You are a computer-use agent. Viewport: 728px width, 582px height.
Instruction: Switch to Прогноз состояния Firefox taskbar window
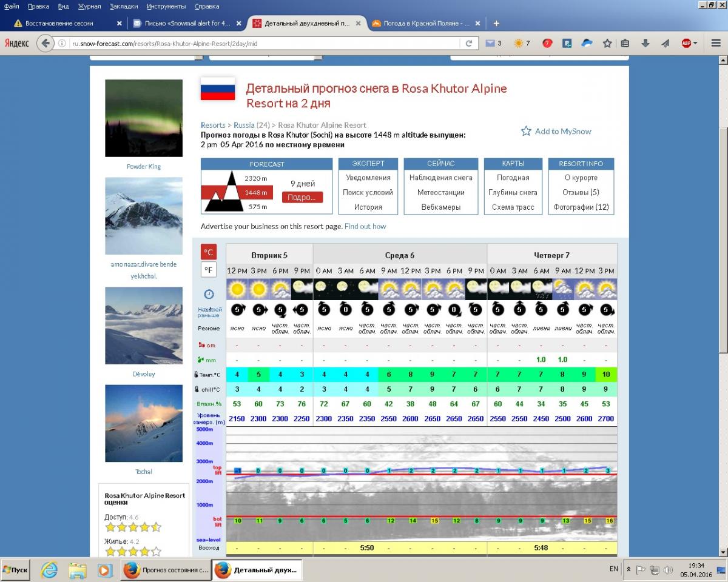[x=166, y=570]
